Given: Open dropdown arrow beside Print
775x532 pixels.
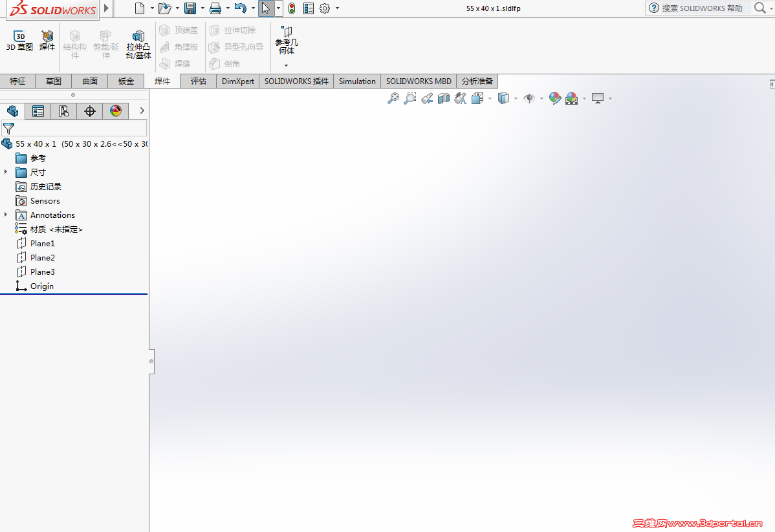Looking at the screenshot, I should coord(228,8).
